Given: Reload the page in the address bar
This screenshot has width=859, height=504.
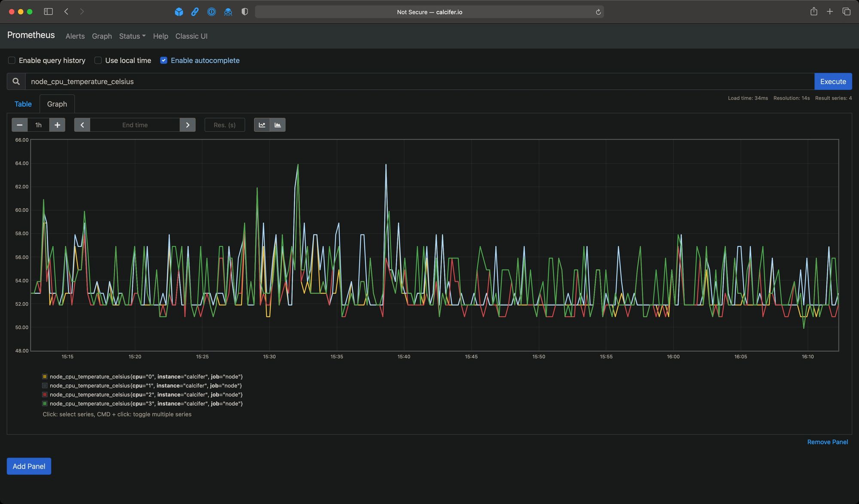Looking at the screenshot, I should point(598,12).
